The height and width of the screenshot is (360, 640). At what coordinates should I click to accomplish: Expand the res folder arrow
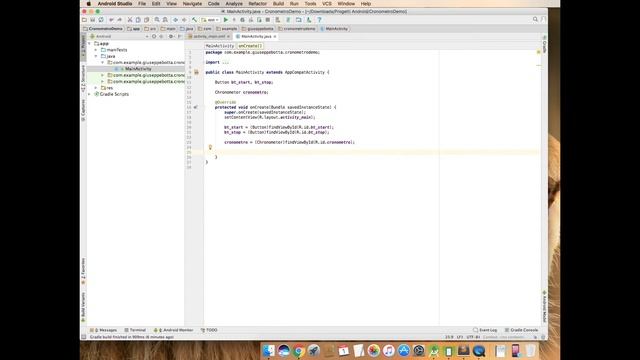[x=96, y=88]
